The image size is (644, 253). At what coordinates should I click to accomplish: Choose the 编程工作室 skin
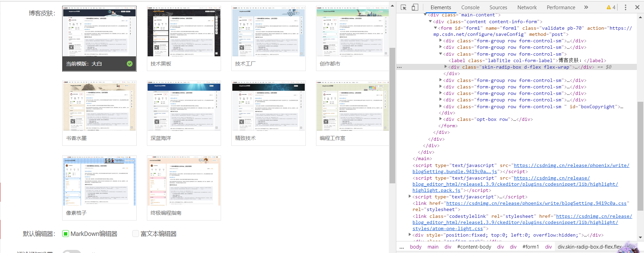pyautogui.click(x=353, y=113)
